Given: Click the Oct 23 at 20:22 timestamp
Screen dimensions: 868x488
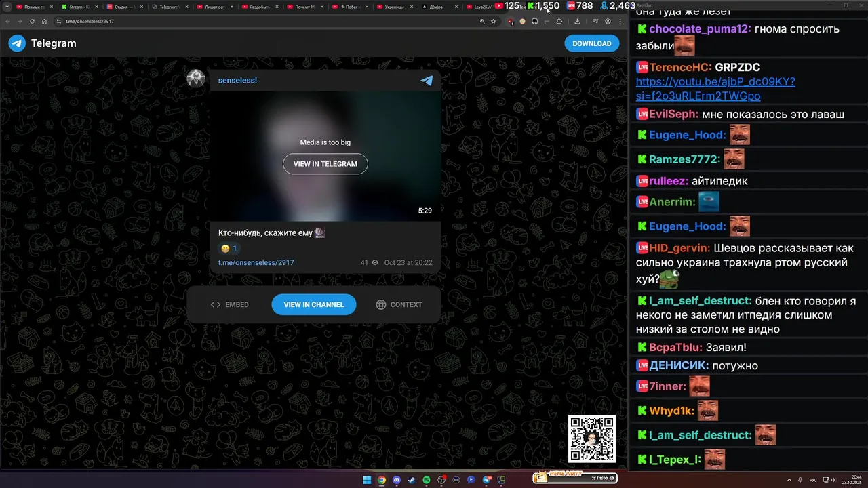Looking at the screenshot, I should 408,262.
